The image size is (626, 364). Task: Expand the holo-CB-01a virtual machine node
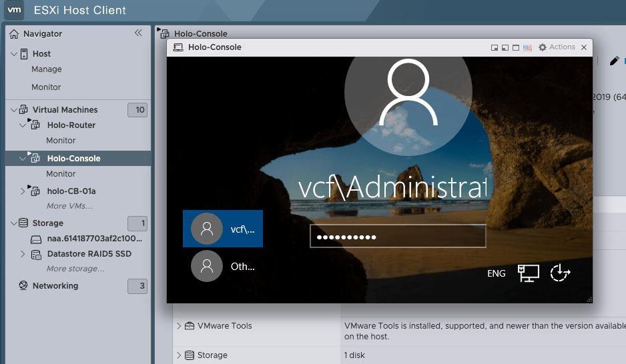pyautogui.click(x=23, y=191)
